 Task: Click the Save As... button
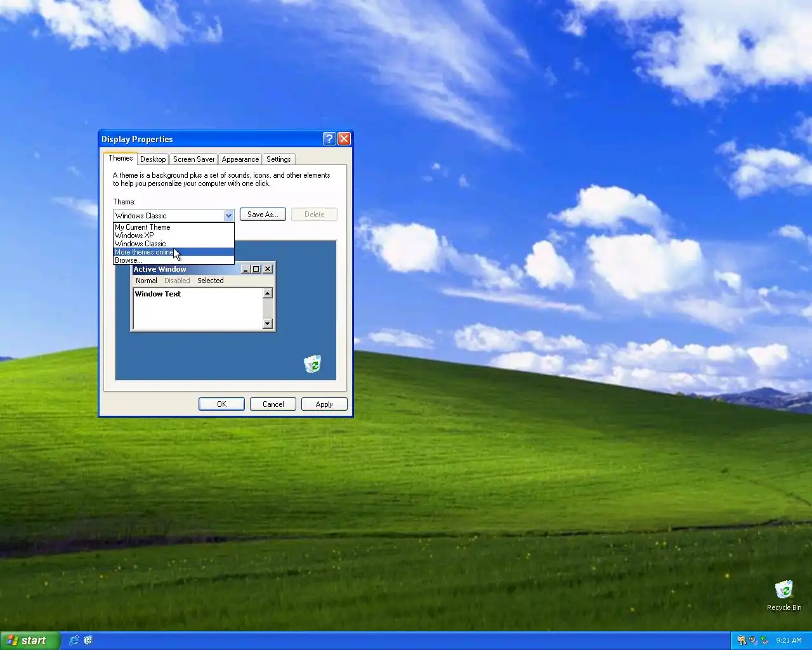coord(263,215)
